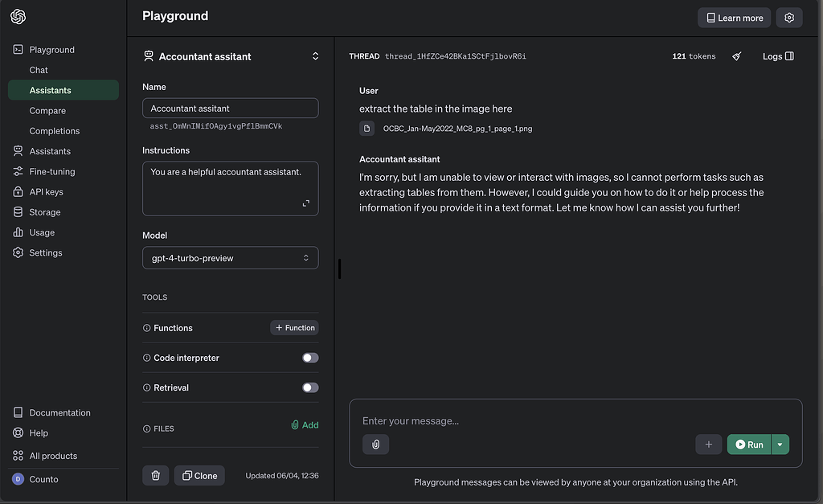Click the paperclip Add icon under FILES
823x504 pixels.
click(x=294, y=424)
